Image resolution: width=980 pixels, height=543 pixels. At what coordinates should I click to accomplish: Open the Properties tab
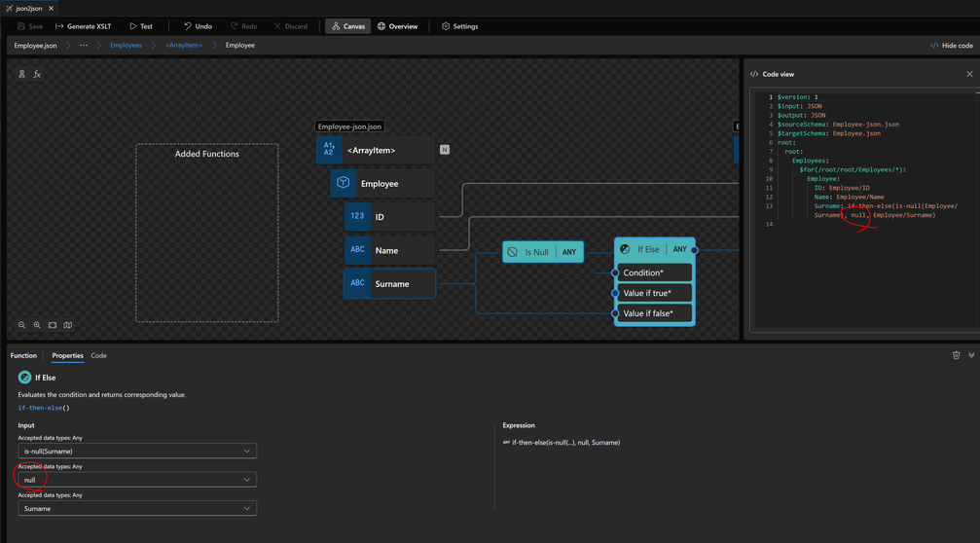[x=67, y=355]
